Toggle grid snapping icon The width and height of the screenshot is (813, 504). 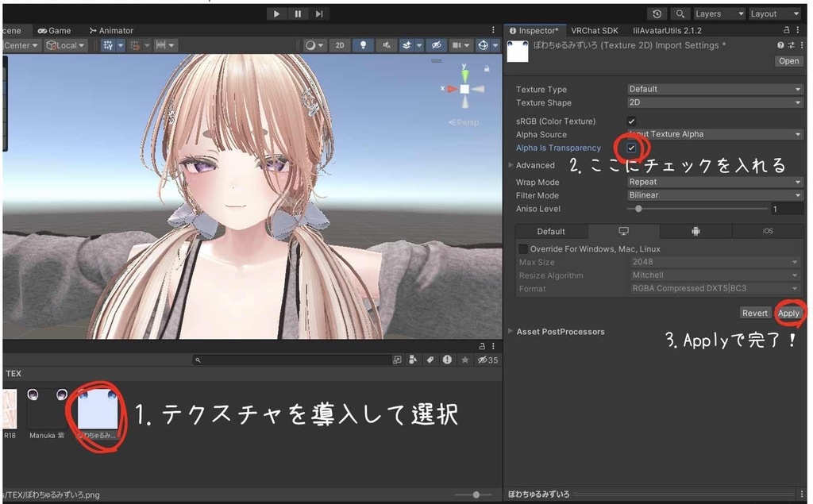pos(135,45)
